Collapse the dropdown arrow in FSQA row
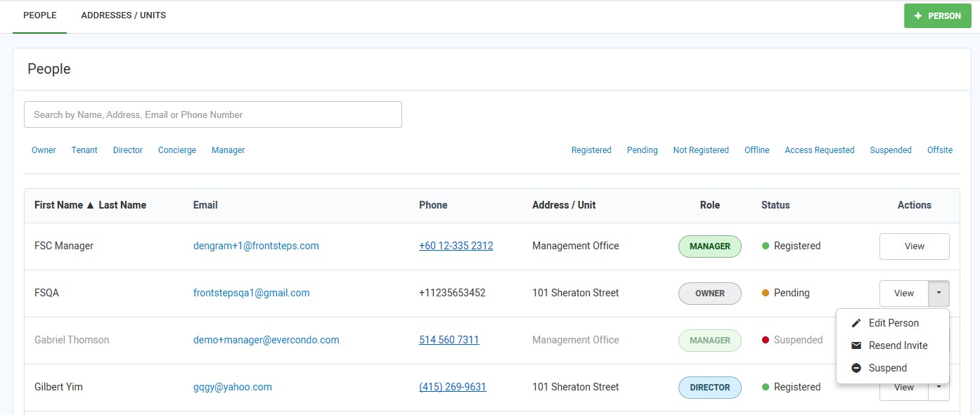Image resolution: width=980 pixels, height=415 pixels. click(939, 293)
